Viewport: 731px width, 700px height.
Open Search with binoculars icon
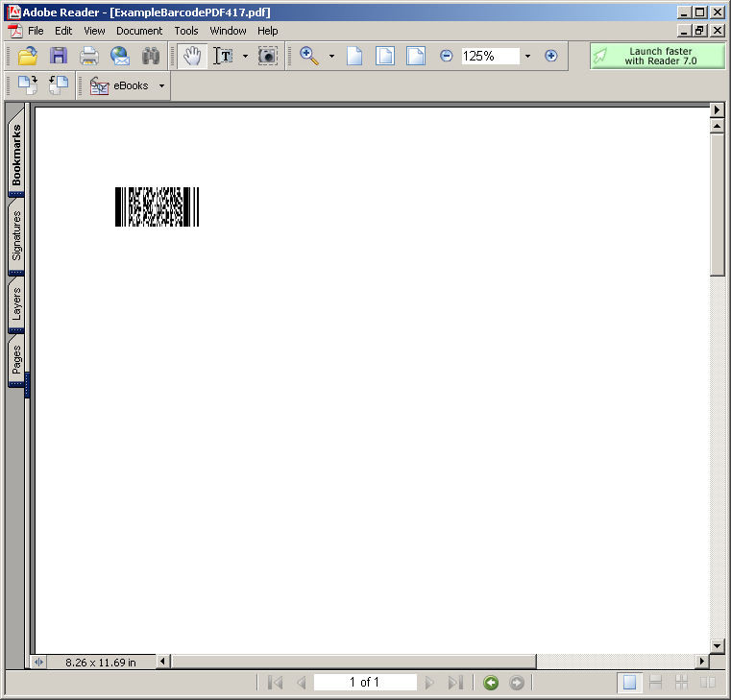[151, 56]
